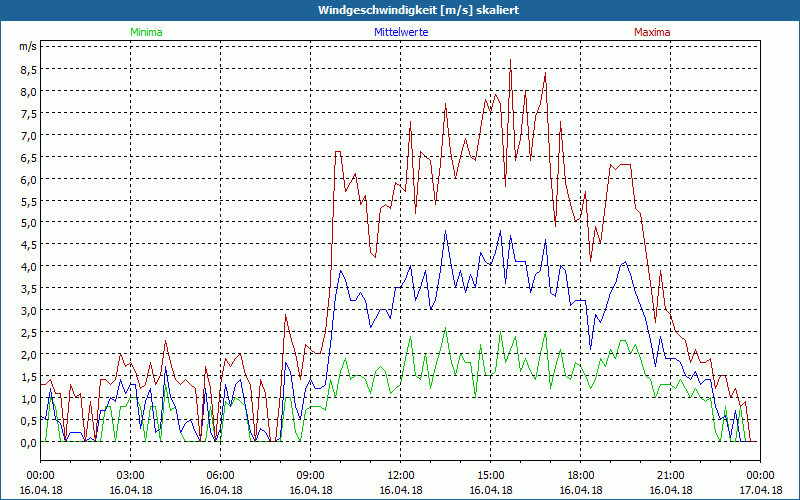The image size is (800, 500).
Task: Click the 2,5 y-axis value
Action: 28,333
